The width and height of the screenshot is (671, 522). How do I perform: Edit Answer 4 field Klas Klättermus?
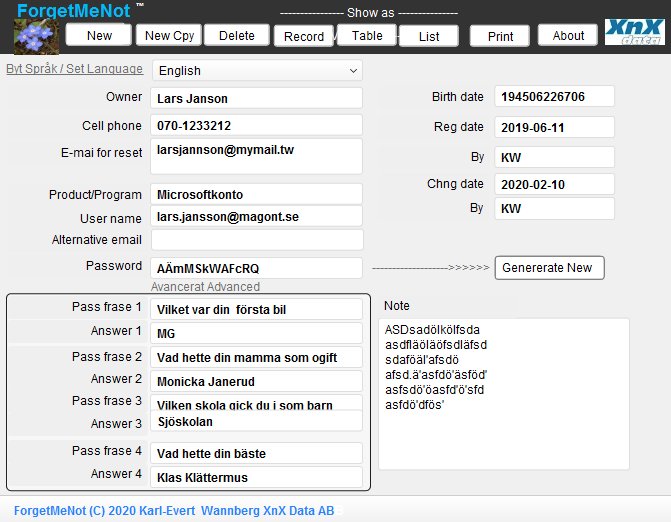point(256,477)
